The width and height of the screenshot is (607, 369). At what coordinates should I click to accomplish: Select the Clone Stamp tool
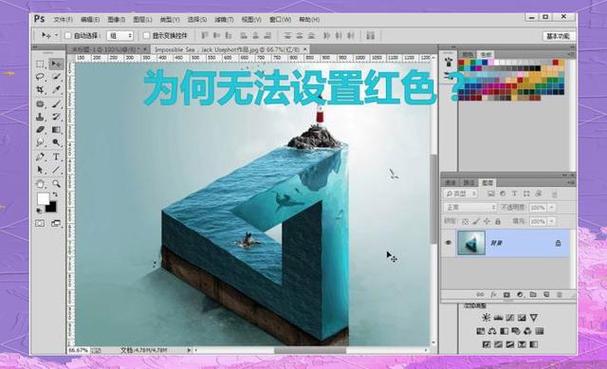pyautogui.click(x=40, y=117)
